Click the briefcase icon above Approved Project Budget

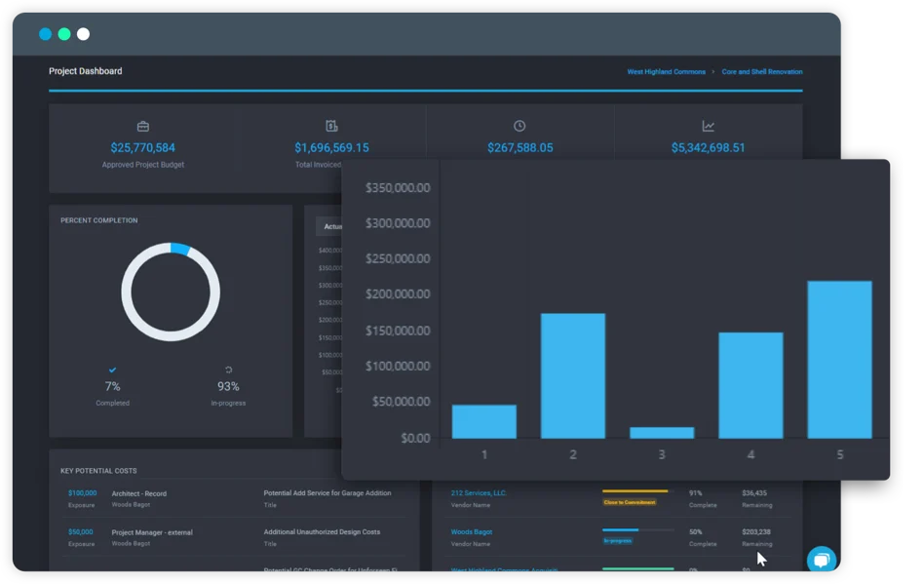click(143, 127)
